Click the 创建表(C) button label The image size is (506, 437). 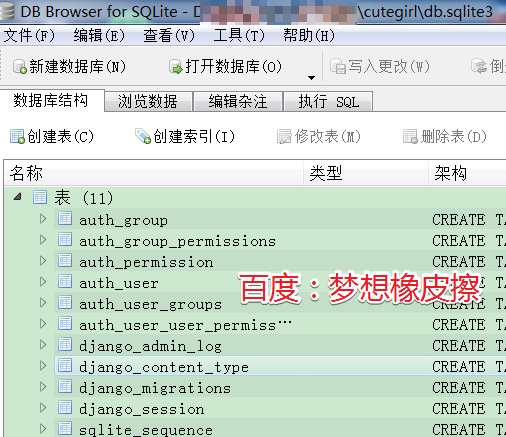click(60, 137)
